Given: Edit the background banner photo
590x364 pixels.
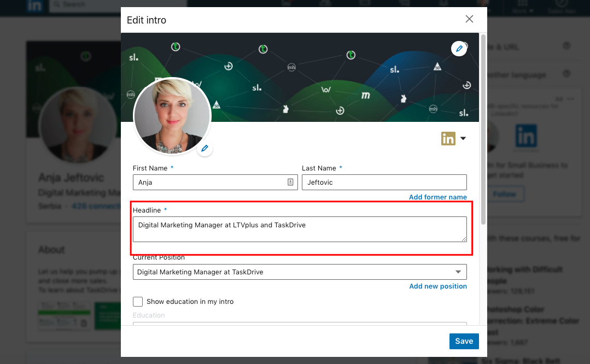Looking at the screenshot, I should pos(459,49).
